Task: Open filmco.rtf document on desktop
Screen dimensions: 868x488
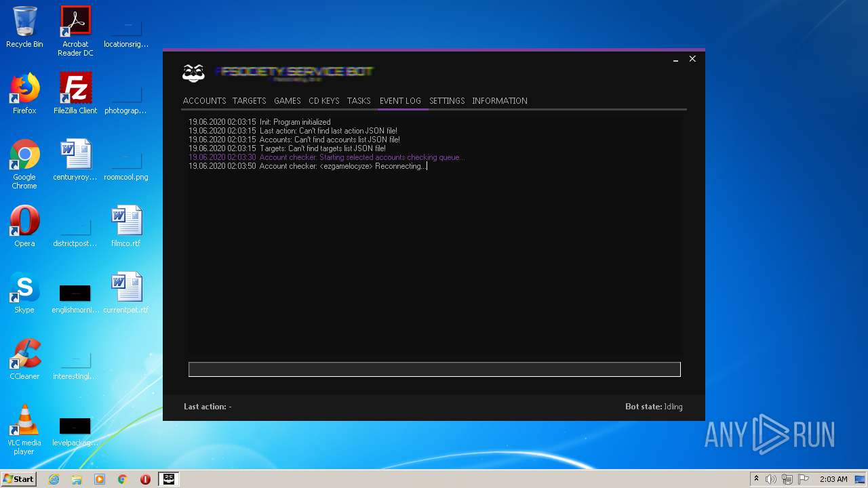Action: pos(126,226)
